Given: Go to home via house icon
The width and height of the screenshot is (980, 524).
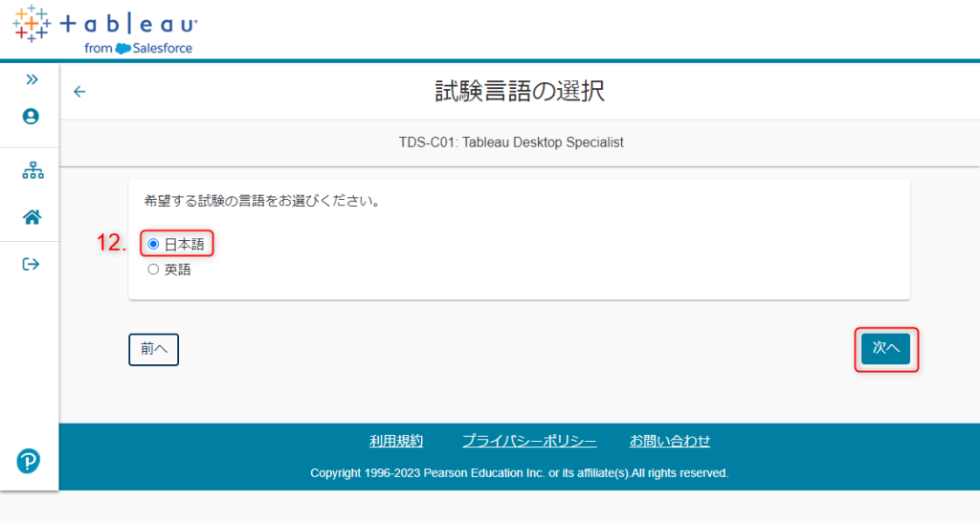Looking at the screenshot, I should (x=32, y=217).
